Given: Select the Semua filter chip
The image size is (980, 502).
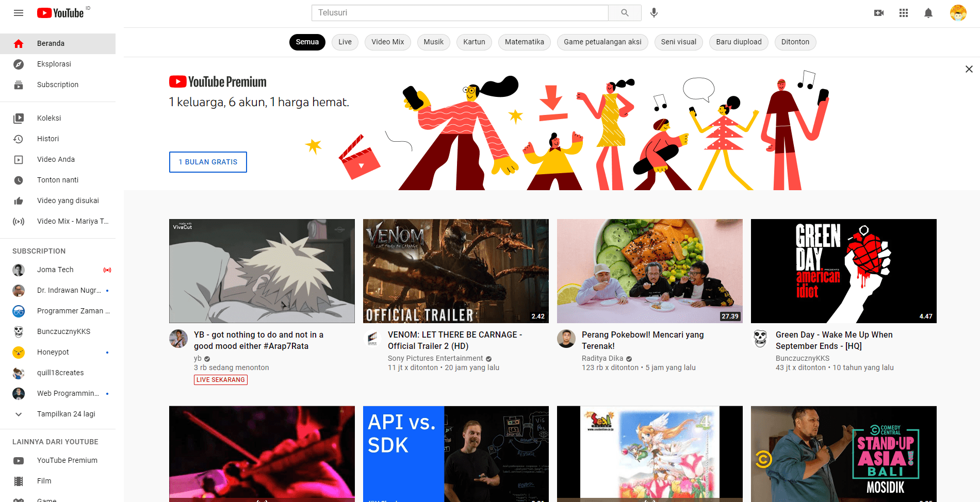Looking at the screenshot, I should click(307, 42).
